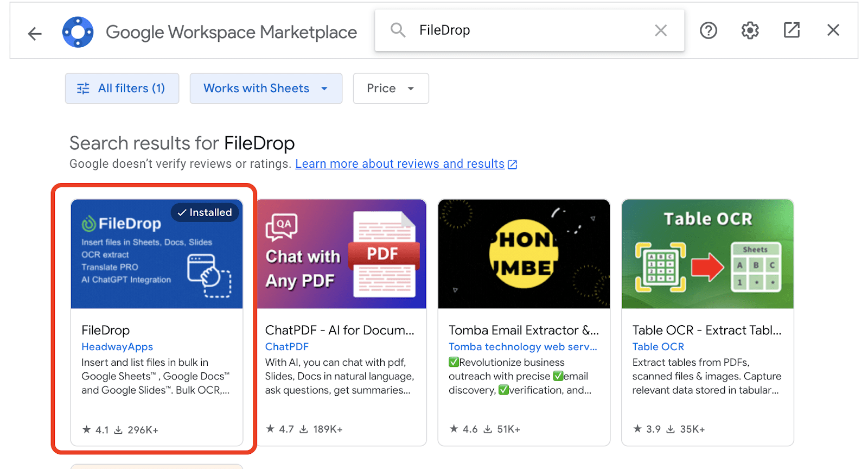Click FileDrop 4.1 star rating
The width and height of the screenshot is (868, 469).
coord(95,430)
